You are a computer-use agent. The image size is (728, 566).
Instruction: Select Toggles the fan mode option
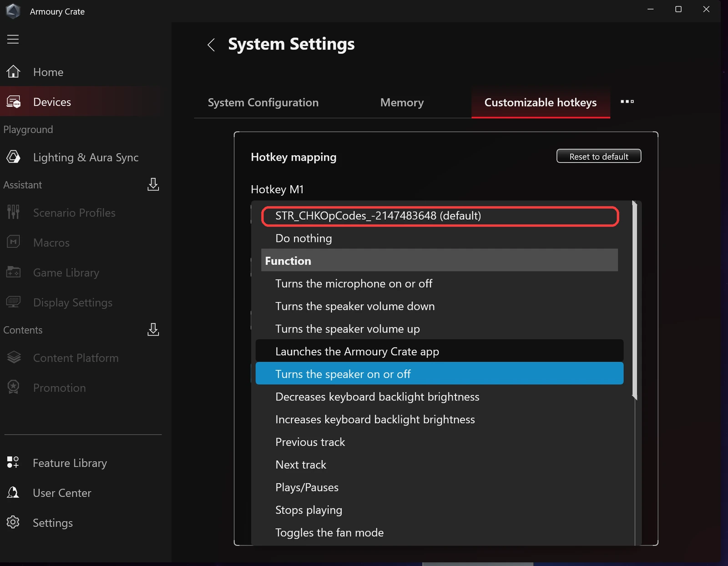pos(440,533)
